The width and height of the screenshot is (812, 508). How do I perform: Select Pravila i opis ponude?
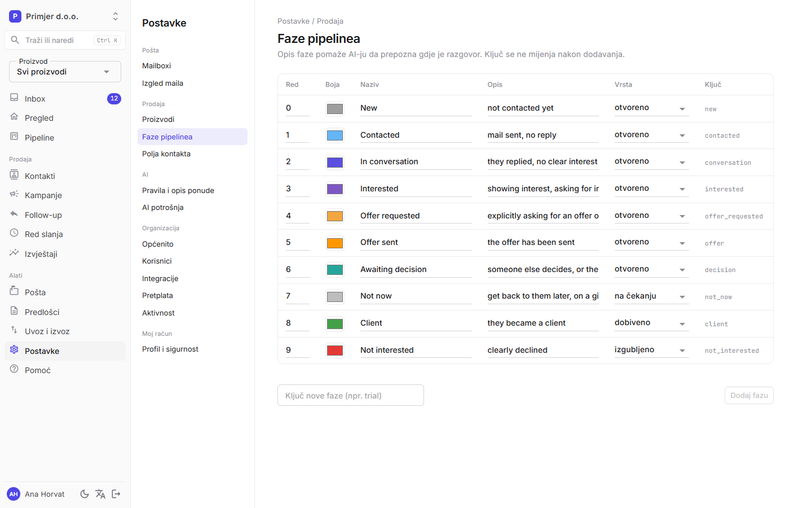tap(192, 191)
